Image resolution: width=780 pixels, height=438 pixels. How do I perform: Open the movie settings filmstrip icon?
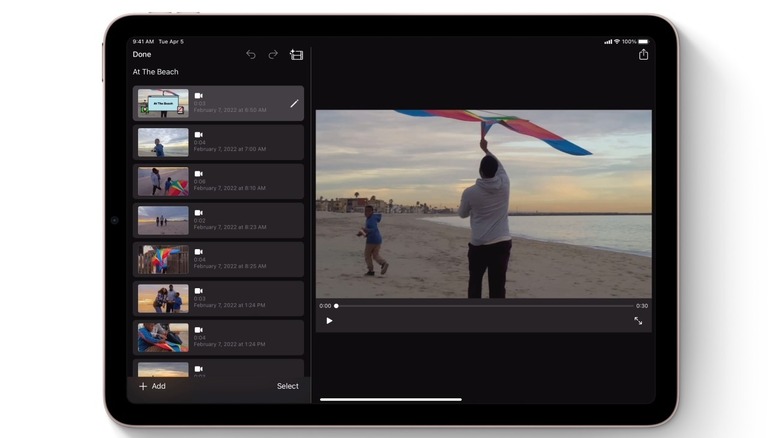tap(296, 55)
